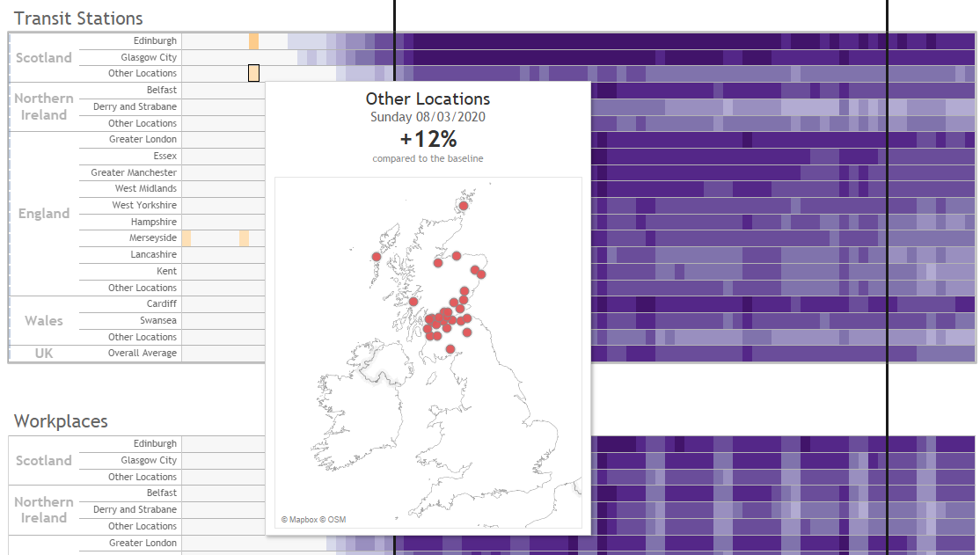
Task: Select the Belfast label in the Workplaces section
Action: [x=161, y=493]
